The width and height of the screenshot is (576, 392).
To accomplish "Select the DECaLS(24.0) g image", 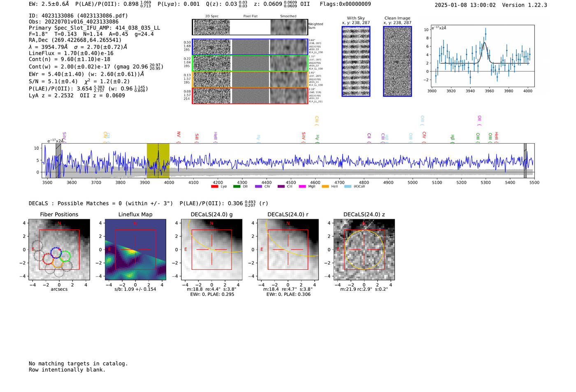I will [212, 249].
